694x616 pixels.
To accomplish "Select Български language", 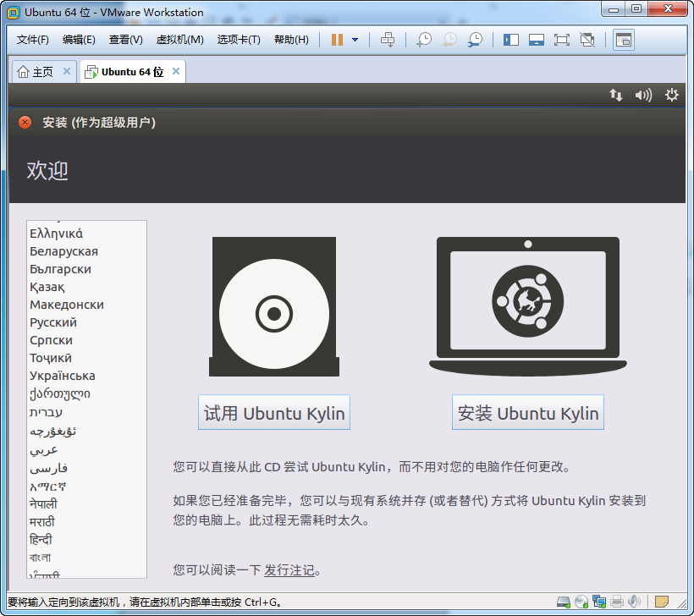I will click(60, 269).
